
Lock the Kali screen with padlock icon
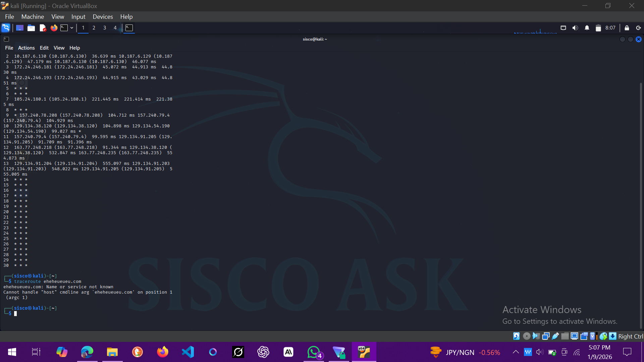tap(627, 28)
